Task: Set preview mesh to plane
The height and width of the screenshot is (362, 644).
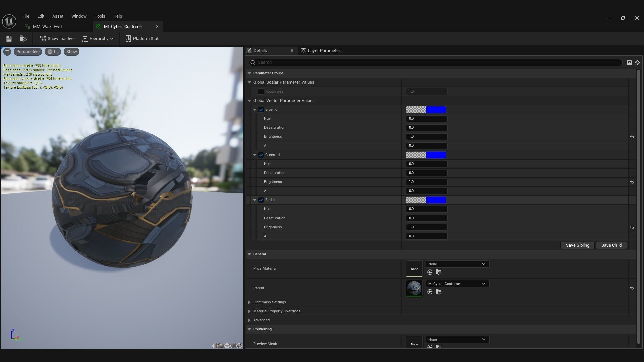Action: [x=227, y=346]
